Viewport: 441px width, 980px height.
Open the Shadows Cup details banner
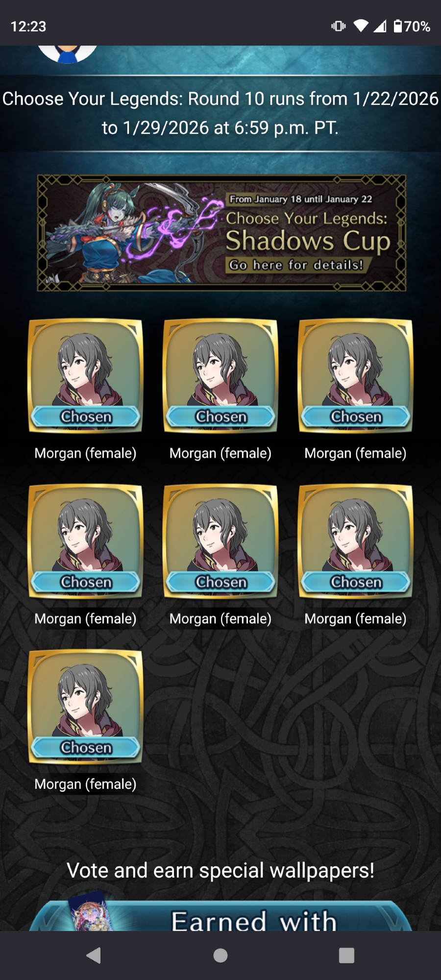(221, 233)
